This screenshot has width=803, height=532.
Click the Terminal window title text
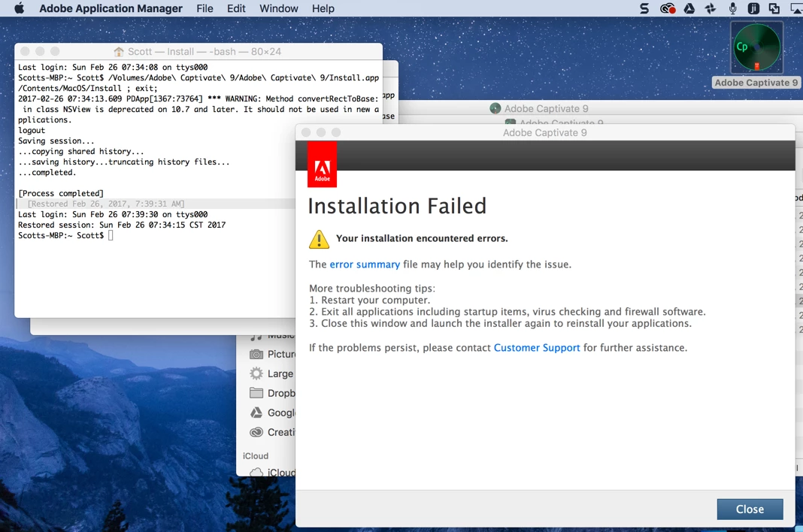(205, 52)
